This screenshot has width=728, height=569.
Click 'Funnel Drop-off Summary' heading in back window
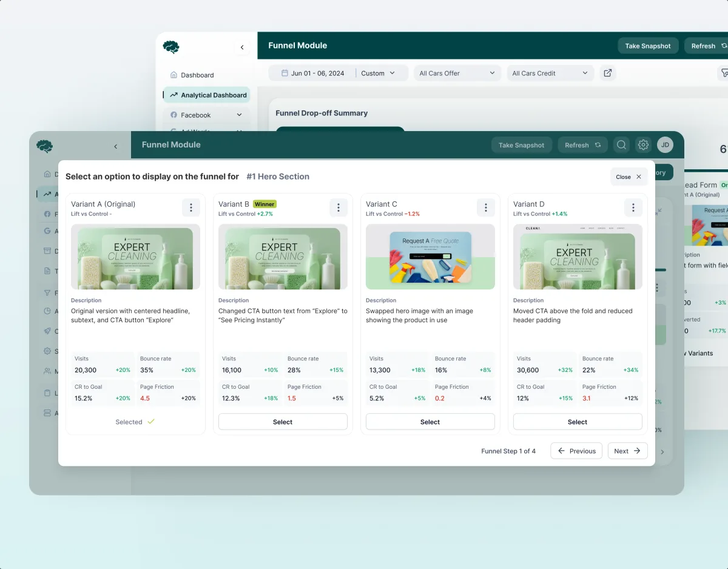[322, 113]
